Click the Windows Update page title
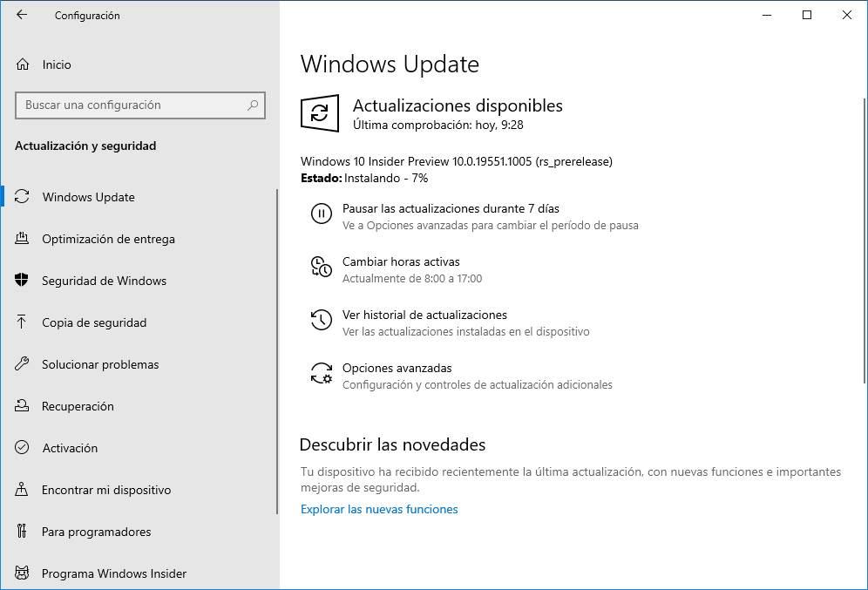The height and width of the screenshot is (590, 868). coord(390,64)
